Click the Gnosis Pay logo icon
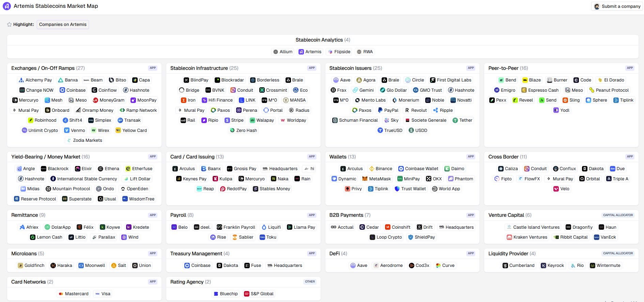Viewport: 644px width, 302px height. pyautogui.click(x=230, y=169)
